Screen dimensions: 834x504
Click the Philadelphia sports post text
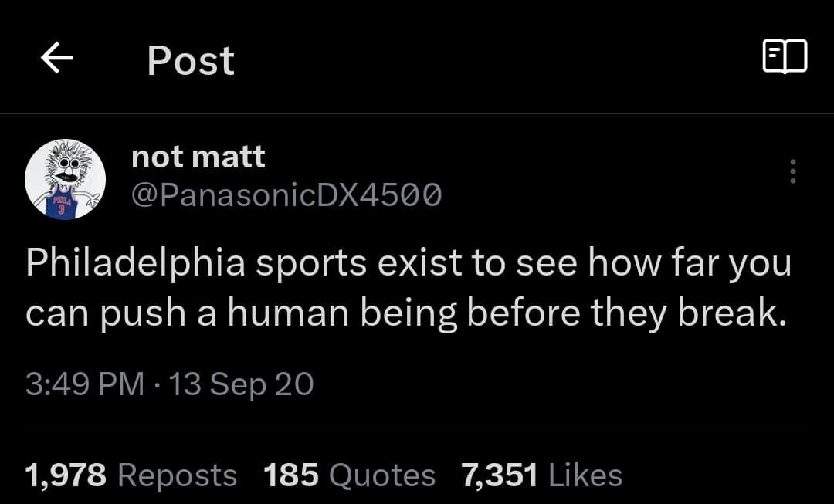point(408,286)
